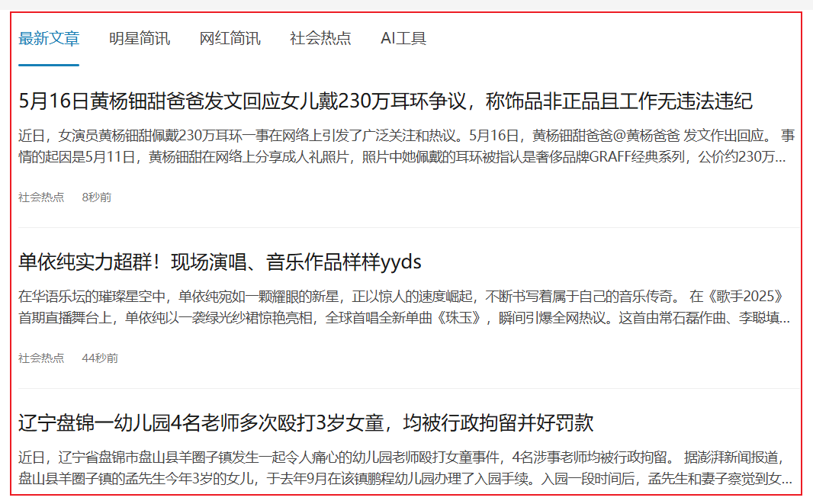Click the summary text starting 近日，辽宁省盘锦市

click(405, 467)
